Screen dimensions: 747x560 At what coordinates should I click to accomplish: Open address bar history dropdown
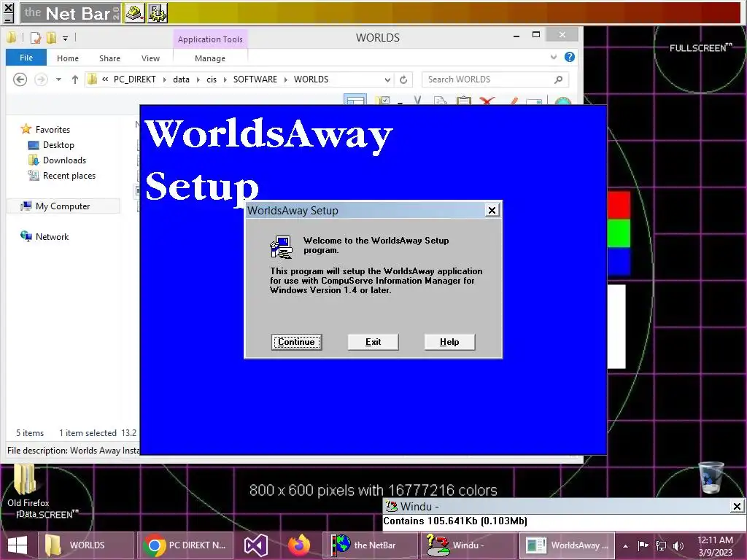(x=387, y=79)
